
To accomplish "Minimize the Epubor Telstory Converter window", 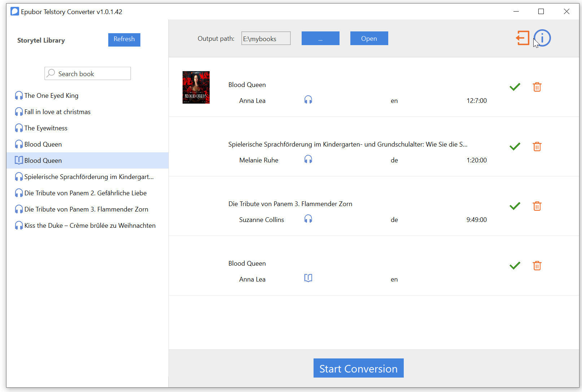I will (x=516, y=12).
